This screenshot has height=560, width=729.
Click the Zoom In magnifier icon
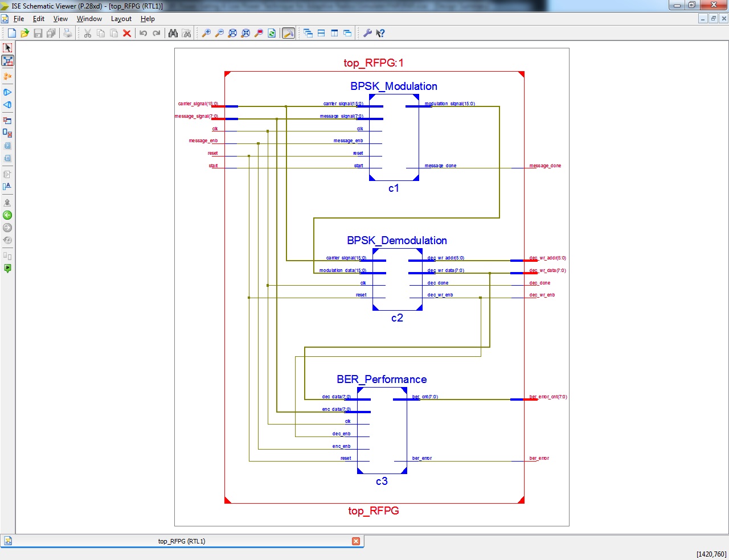pos(206,33)
